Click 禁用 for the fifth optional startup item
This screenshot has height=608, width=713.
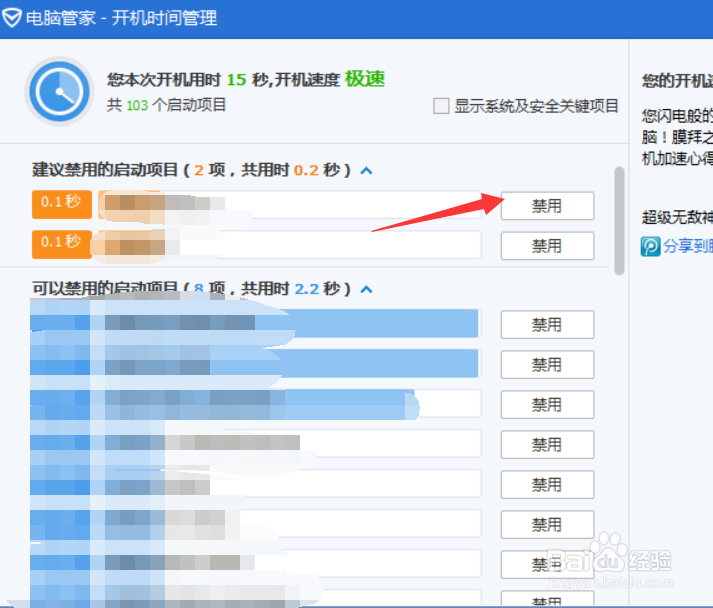(547, 484)
